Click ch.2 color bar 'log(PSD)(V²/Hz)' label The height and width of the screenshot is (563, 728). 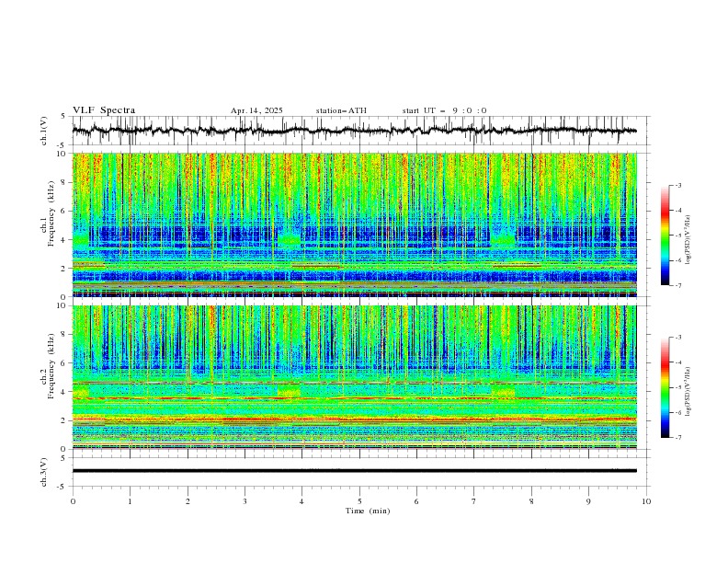click(688, 391)
